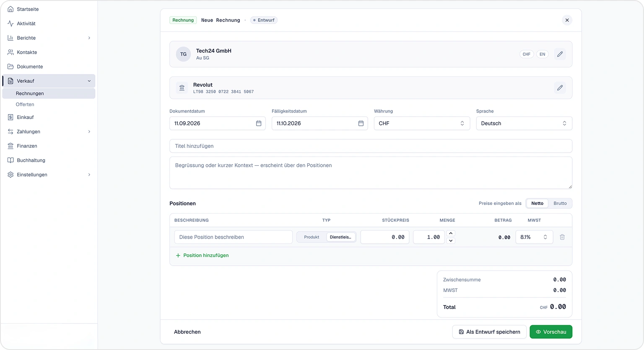Go to Buchhaltung in sidebar
The width and height of the screenshot is (644, 350).
point(49,160)
